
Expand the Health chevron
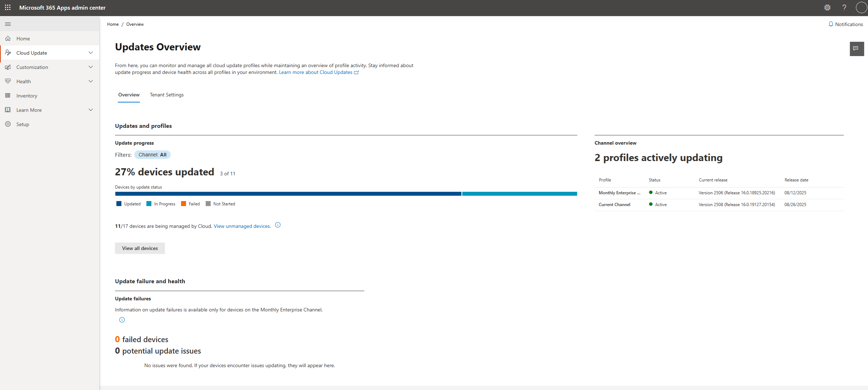pyautogui.click(x=91, y=81)
